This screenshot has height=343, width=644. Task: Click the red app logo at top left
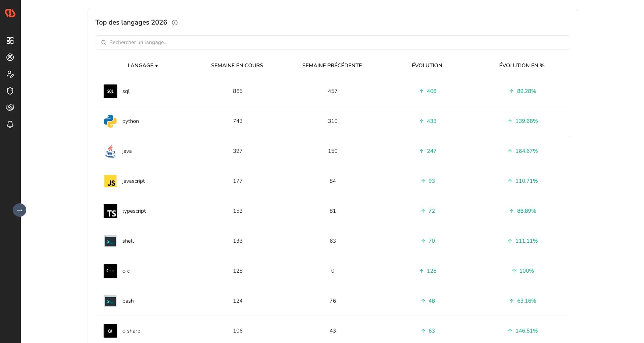click(x=10, y=13)
